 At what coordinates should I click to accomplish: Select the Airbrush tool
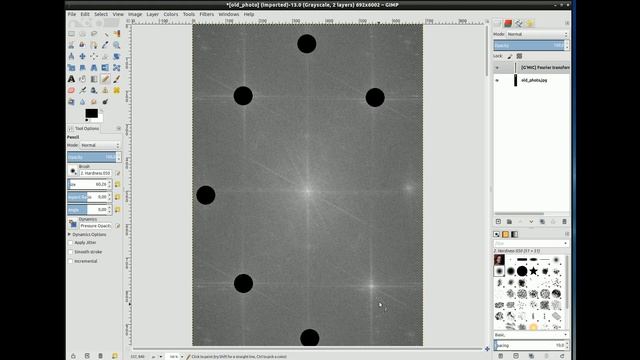click(82, 90)
